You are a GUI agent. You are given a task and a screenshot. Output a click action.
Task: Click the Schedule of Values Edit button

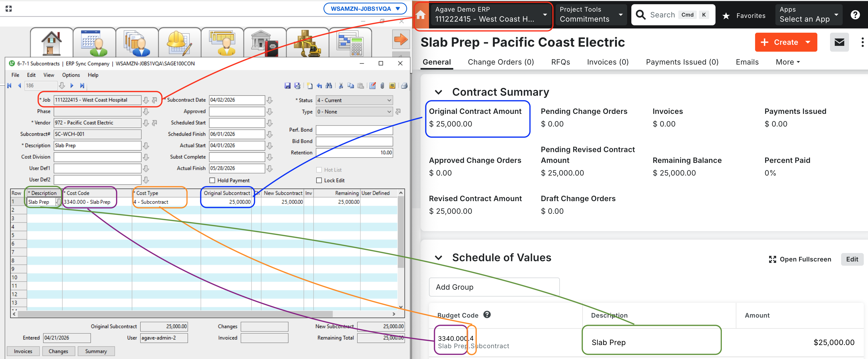(x=852, y=259)
